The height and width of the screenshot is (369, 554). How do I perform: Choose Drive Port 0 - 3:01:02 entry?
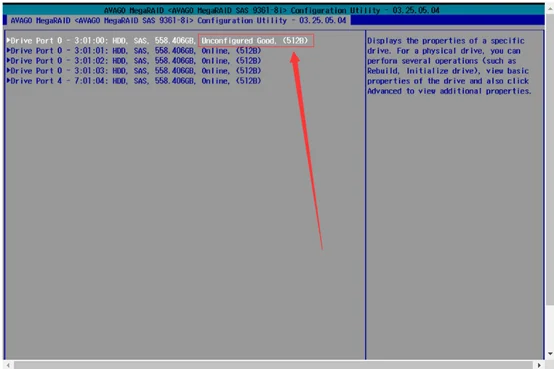click(134, 61)
